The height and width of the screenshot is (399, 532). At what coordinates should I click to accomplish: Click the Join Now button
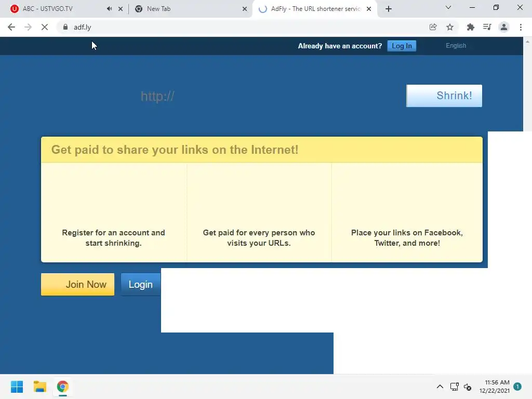click(78, 284)
